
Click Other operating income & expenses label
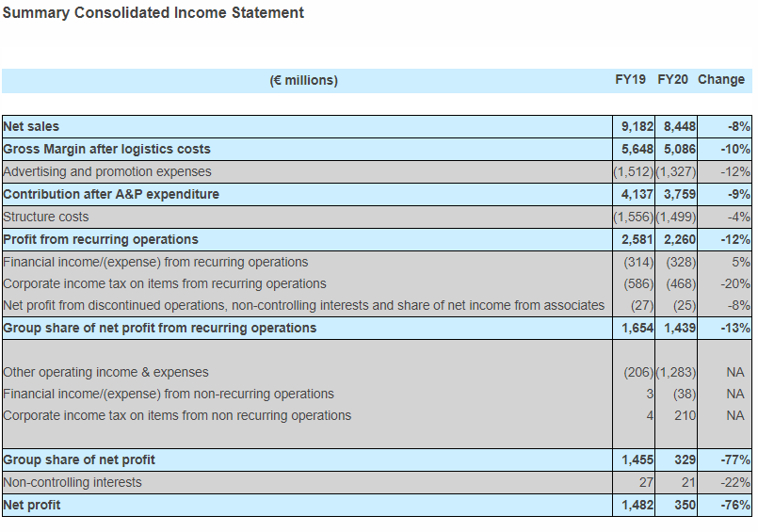(106, 372)
